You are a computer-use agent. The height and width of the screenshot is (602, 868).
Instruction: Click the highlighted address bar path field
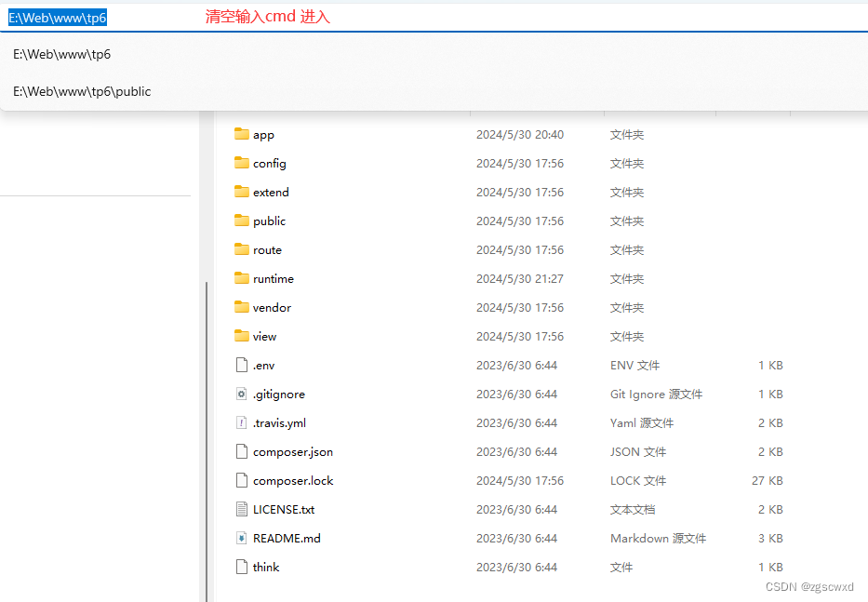click(57, 17)
